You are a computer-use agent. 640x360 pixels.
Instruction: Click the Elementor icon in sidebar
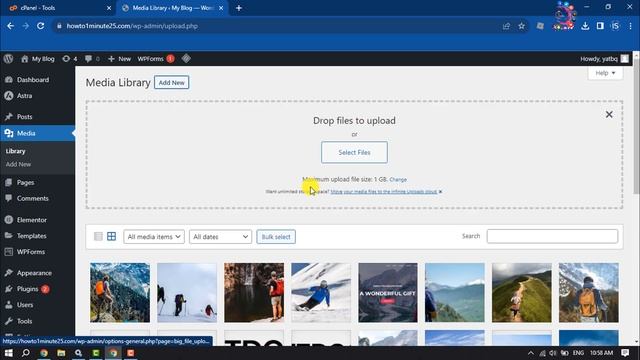[9, 220]
